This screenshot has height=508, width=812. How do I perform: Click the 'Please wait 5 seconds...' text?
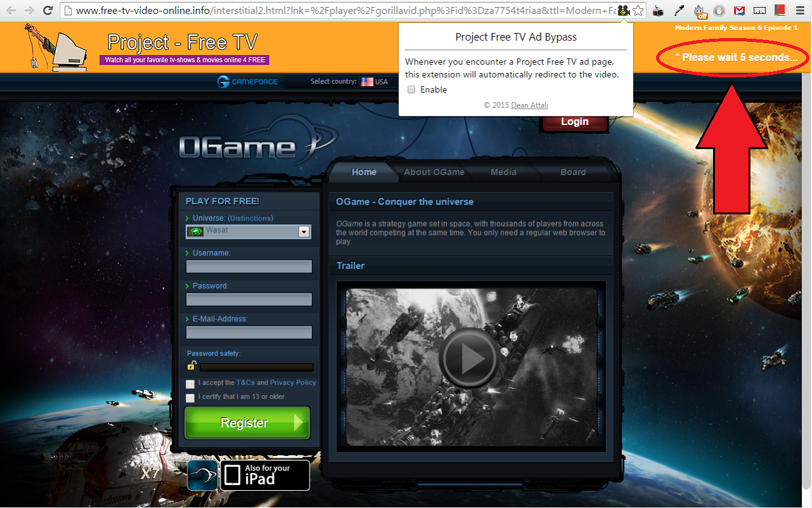coord(737,58)
